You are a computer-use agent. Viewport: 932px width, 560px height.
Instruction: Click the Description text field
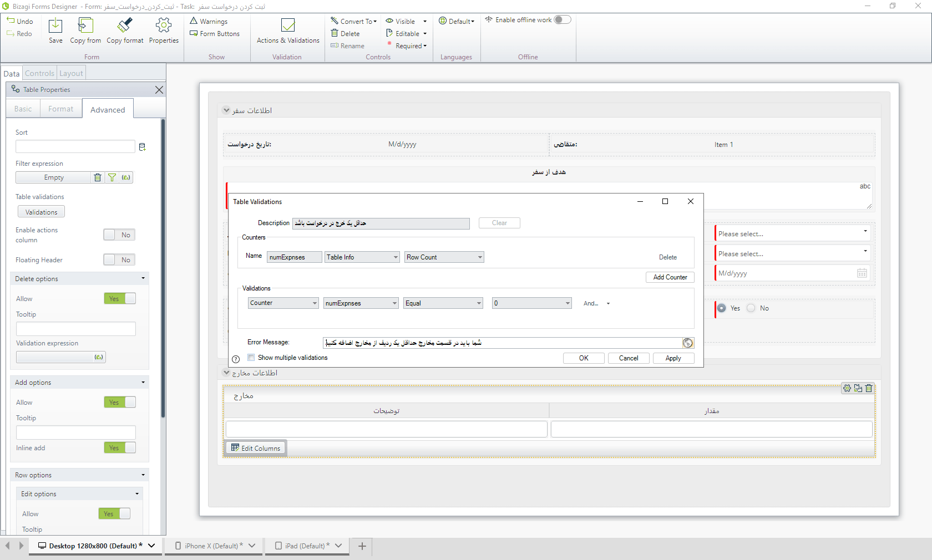(381, 223)
